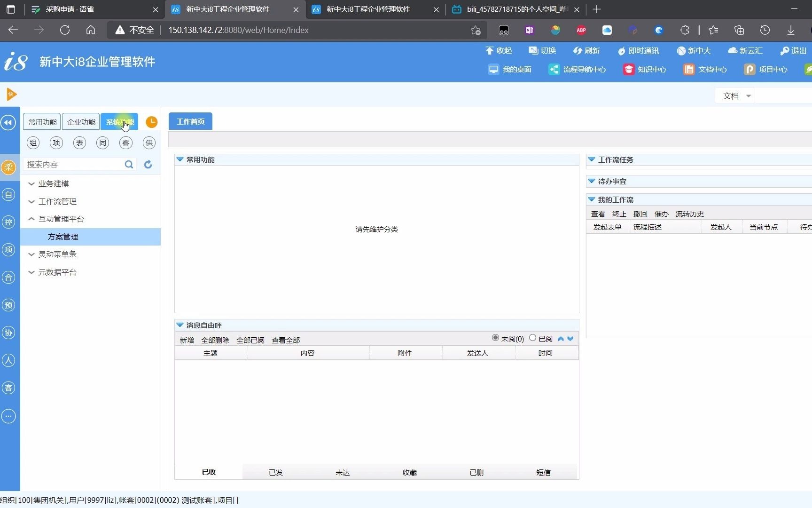Collapse the sidebar with double-arrow icon
Viewport: 812px width, 508px height.
[8, 123]
